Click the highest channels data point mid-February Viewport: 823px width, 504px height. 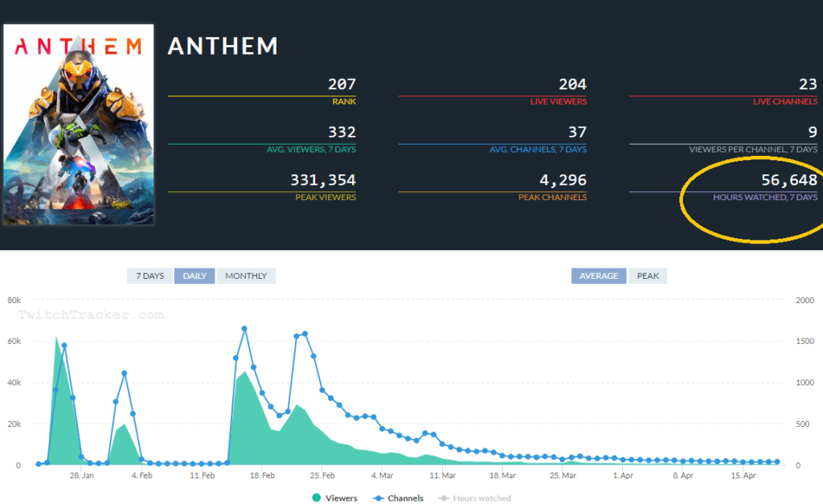tap(244, 329)
